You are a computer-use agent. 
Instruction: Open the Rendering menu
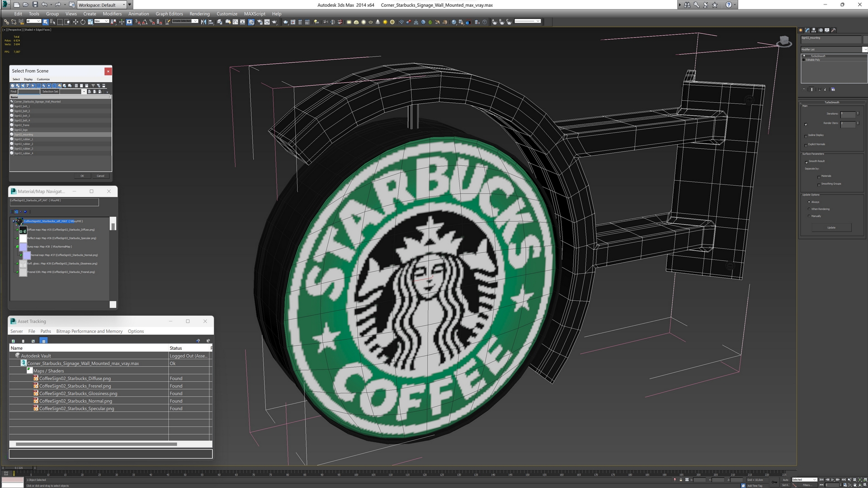coord(199,14)
